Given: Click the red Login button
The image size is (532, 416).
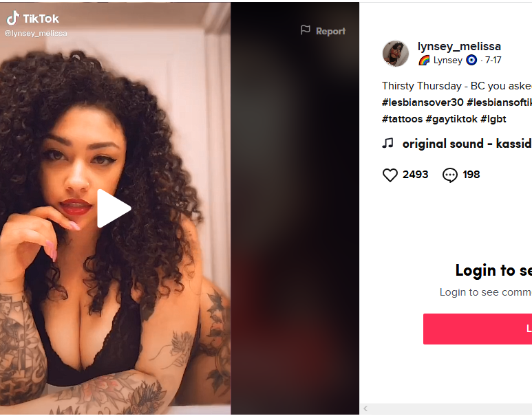Looking at the screenshot, I should (478, 329).
